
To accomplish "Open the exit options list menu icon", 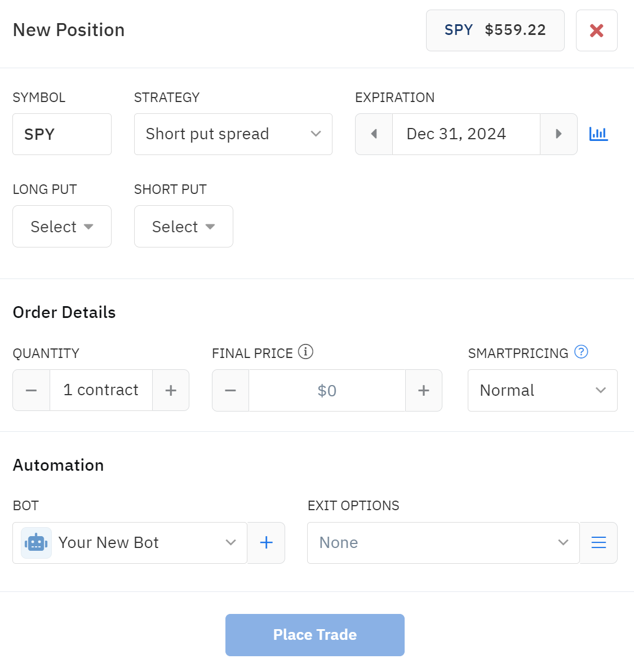I will coord(598,542).
